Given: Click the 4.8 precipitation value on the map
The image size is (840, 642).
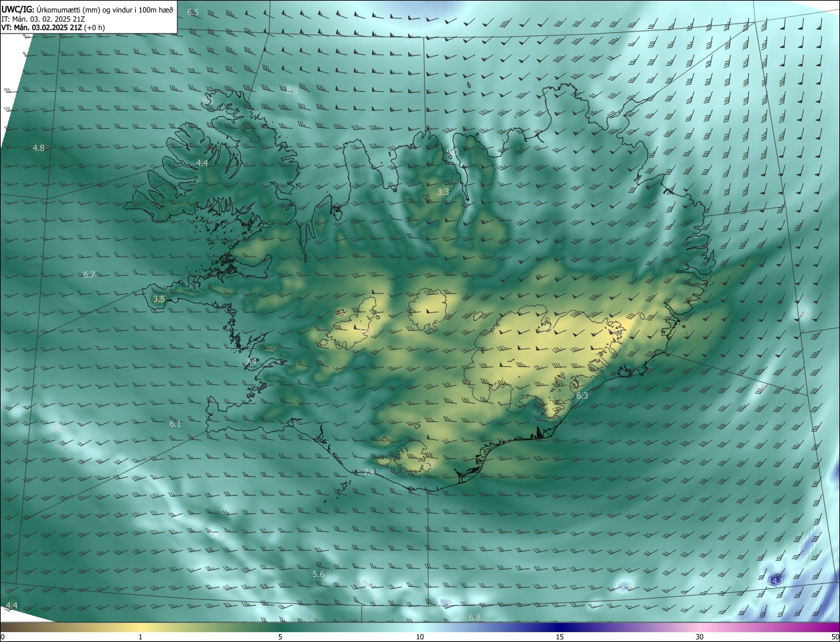Looking at the screenshot, I should [39, 148].
